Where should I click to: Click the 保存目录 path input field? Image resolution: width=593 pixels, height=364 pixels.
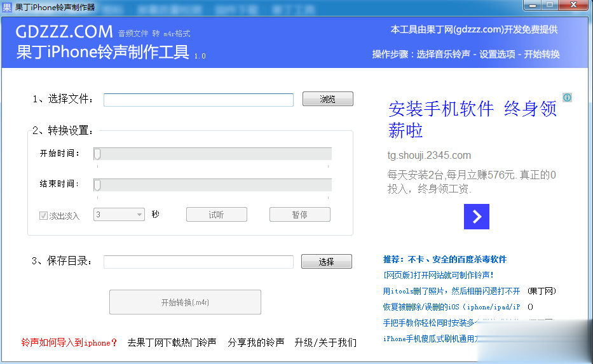pyautogui.click(x=198, y=262)
